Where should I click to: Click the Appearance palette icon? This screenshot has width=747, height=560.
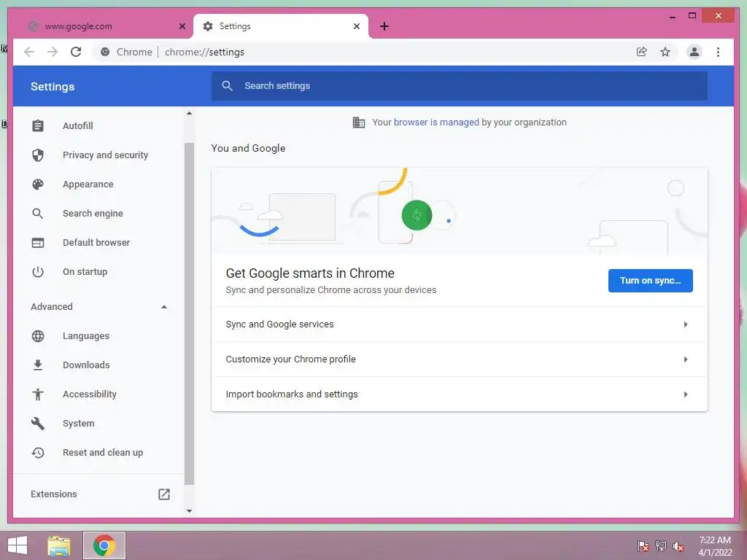pyautogui.click(x=38, y=184)
